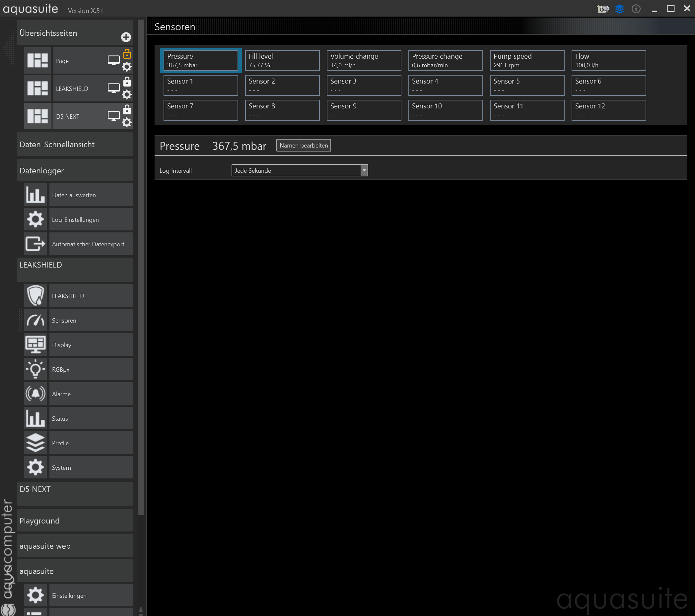Select the Pump speed sensor tile
695x616 pixels.
click(x=527, y=60)
